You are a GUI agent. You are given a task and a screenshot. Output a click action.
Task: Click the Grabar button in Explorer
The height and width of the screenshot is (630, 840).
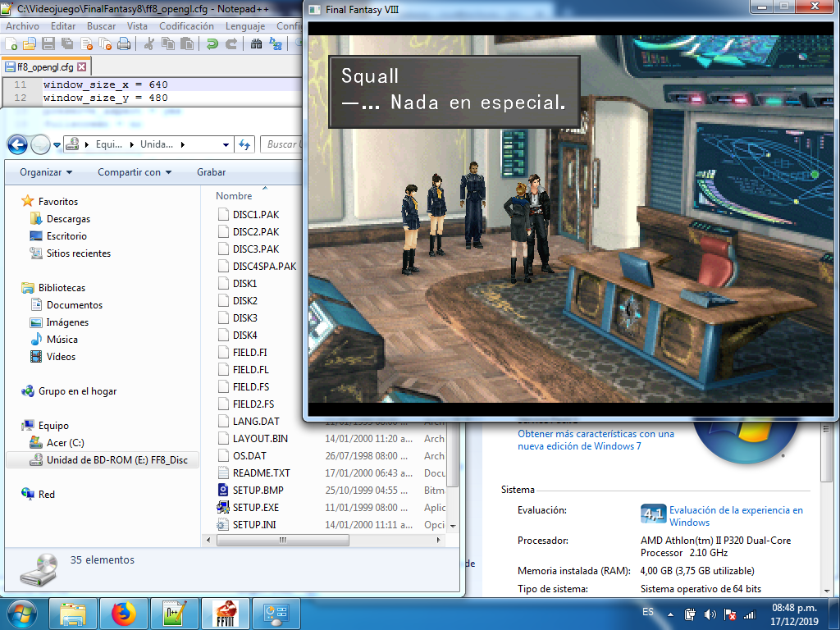pyautogui.click(x=211, y=172)
